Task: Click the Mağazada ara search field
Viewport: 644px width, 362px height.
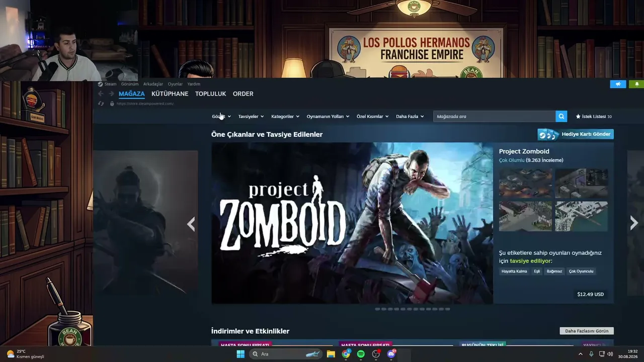Action: (495, 116)
